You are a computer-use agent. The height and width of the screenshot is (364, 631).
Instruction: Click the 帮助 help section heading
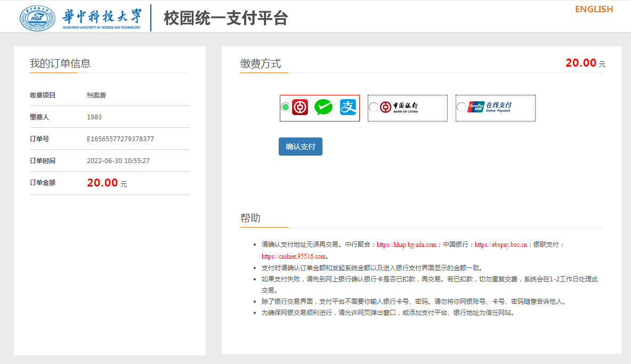pyautogui.click(x=250, y=218)
